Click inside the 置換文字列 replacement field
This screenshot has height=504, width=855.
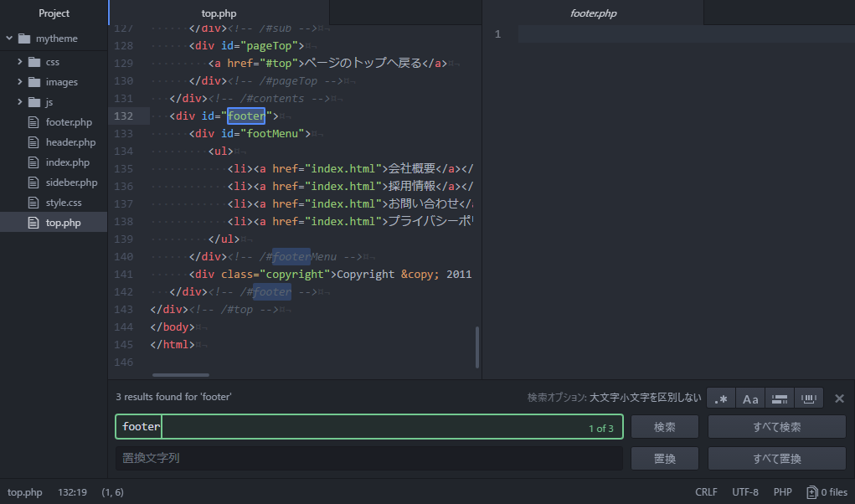coord(368,458)
